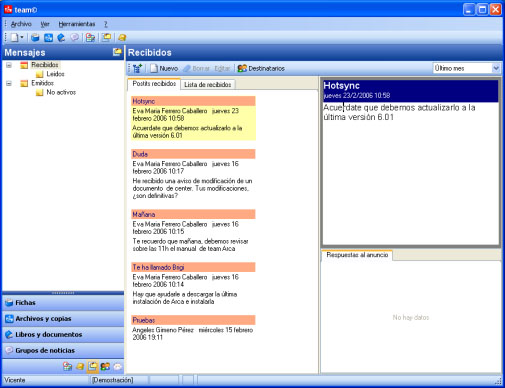Viewport: 505px width, 388px height.
Task: Click the navigation pane splitter grip above Fichas
Action: [63, 293]
